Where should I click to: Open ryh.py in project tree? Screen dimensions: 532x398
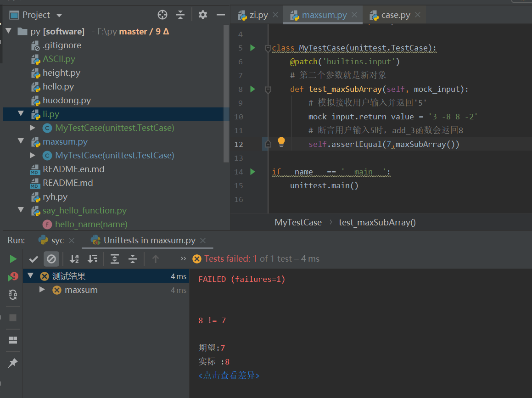[x=55, y=197]
